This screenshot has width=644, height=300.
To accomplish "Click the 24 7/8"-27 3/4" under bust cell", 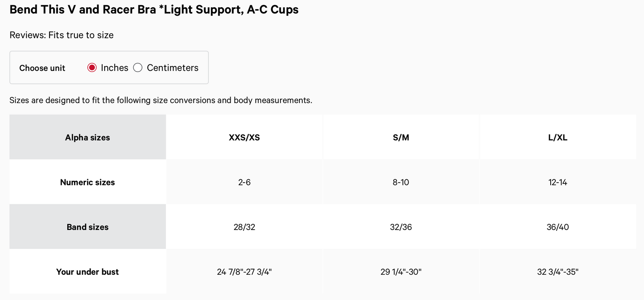I will (244, 272).
